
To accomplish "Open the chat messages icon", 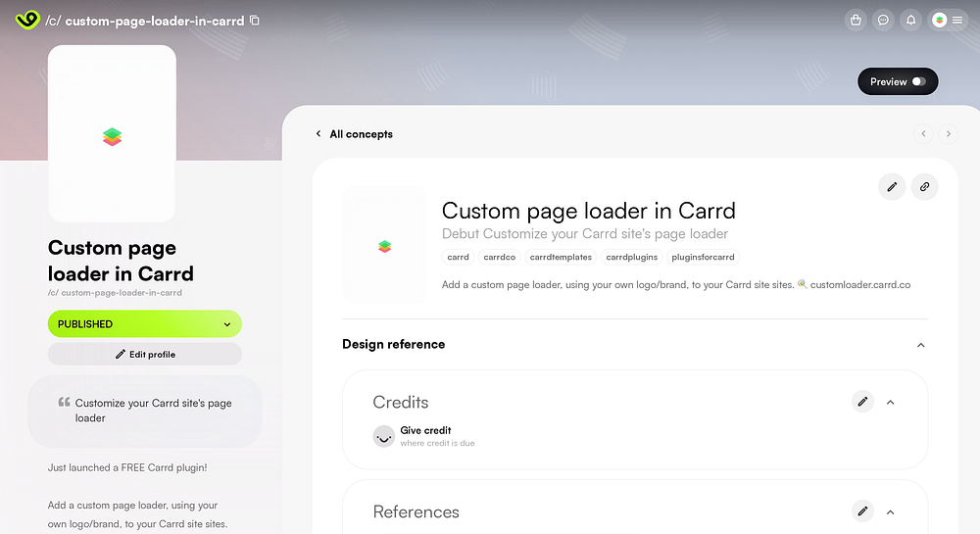I will 883,20.
